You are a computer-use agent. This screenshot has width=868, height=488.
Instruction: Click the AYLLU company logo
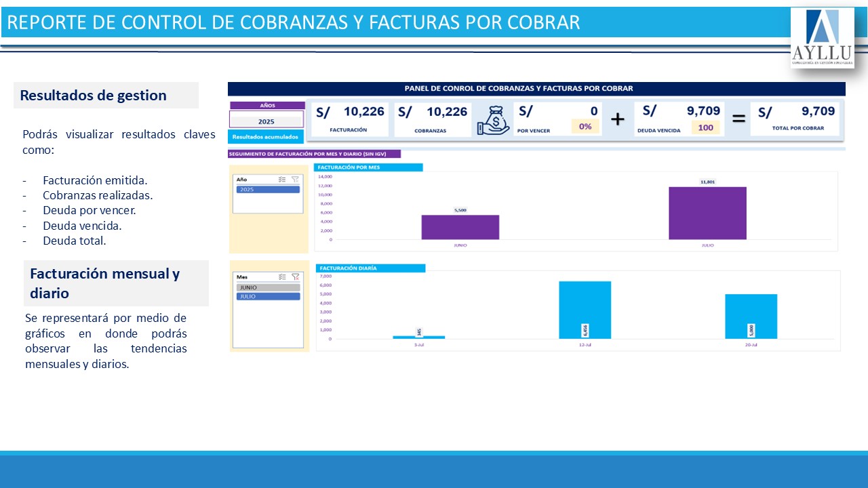822,37
